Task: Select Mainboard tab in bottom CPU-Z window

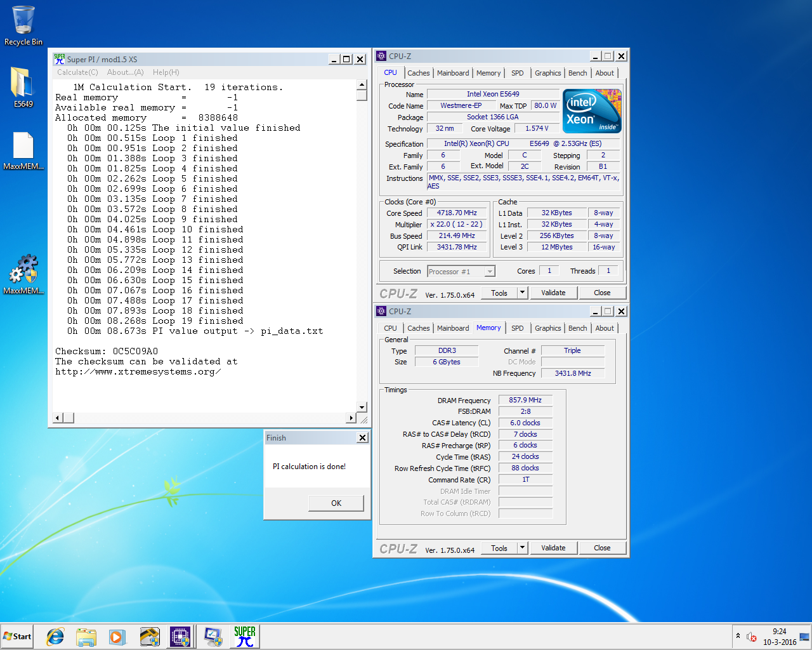Action: [453, 328]
